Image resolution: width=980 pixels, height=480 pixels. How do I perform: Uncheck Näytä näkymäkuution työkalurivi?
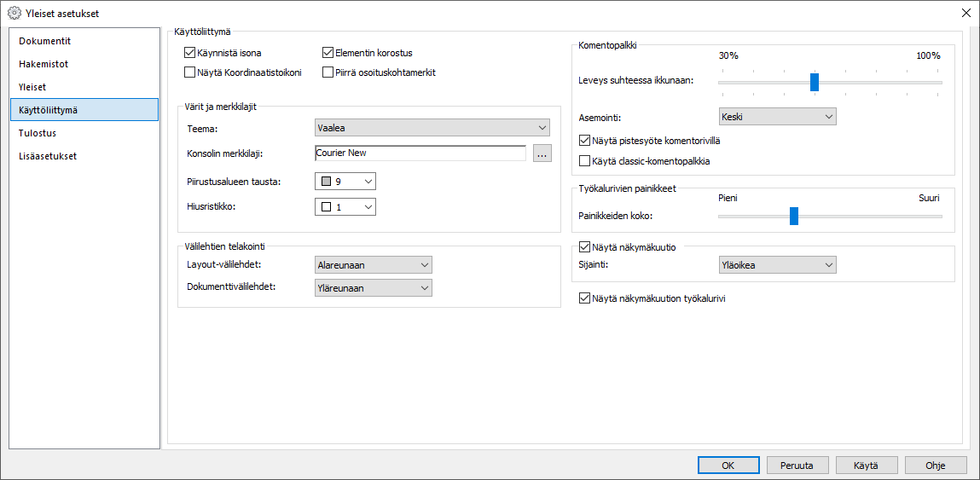pyautogui.click(x=584, y=298)
